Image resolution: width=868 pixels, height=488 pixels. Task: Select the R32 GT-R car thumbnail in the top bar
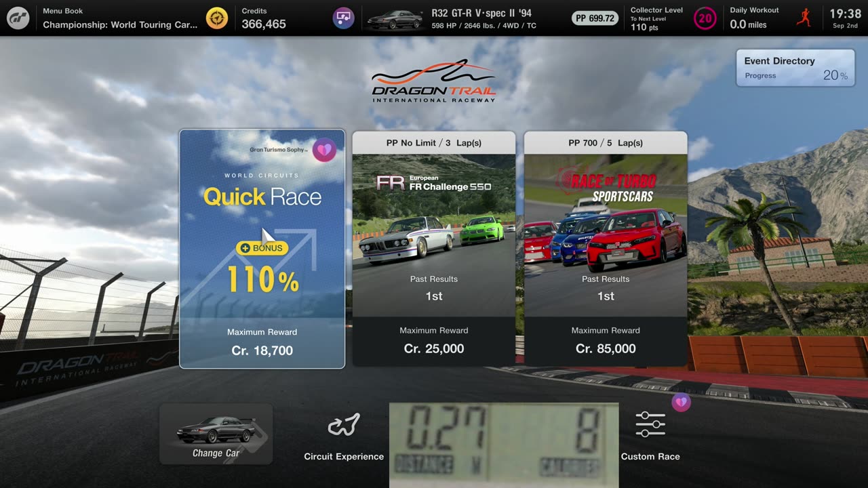[395, 20]
